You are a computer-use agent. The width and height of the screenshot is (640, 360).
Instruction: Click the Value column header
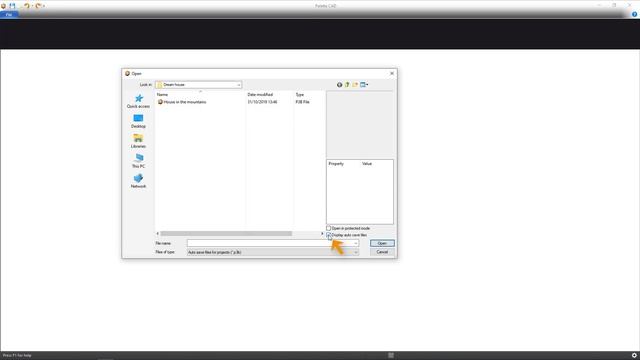(367, 164)
